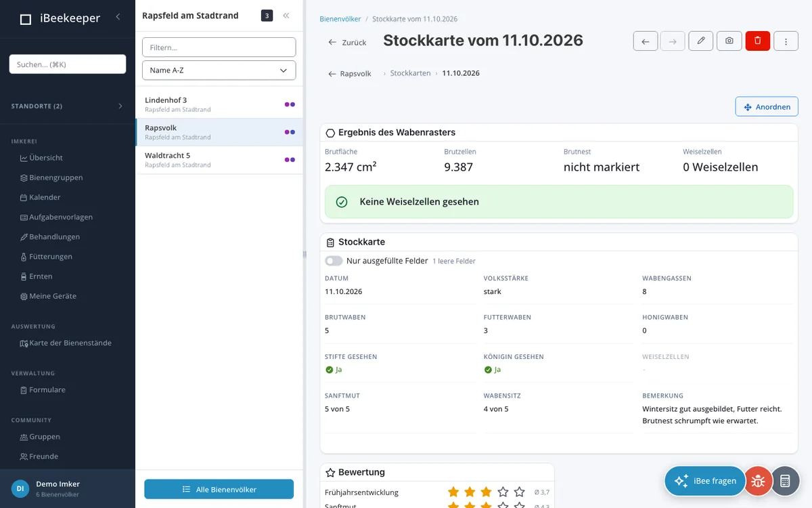Open the Name A-Z sort dropdown

(x=219, y=70)
